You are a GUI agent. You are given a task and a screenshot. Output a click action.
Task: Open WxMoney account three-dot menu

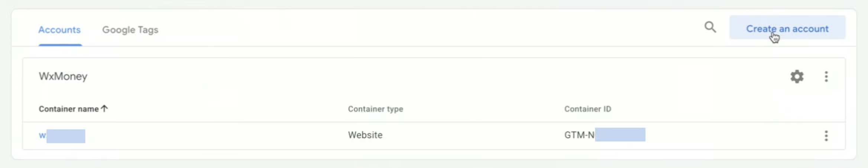coord(826,77)
